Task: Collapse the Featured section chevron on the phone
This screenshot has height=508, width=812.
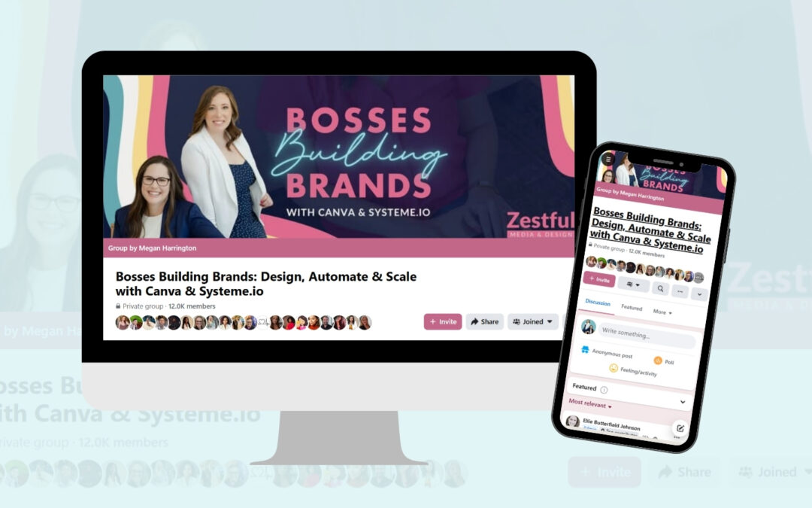Action: (x=683, y=402)
